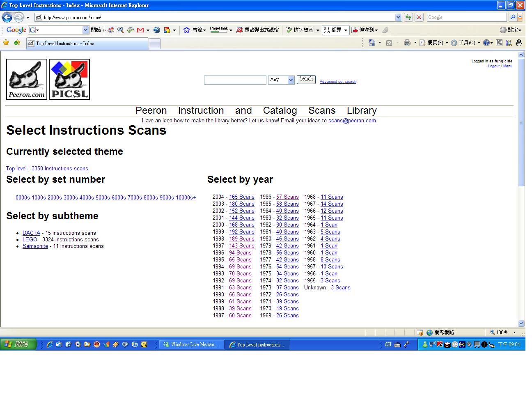Click the Menu link near Logout
The image size is (532, 399).
[508, 66]
